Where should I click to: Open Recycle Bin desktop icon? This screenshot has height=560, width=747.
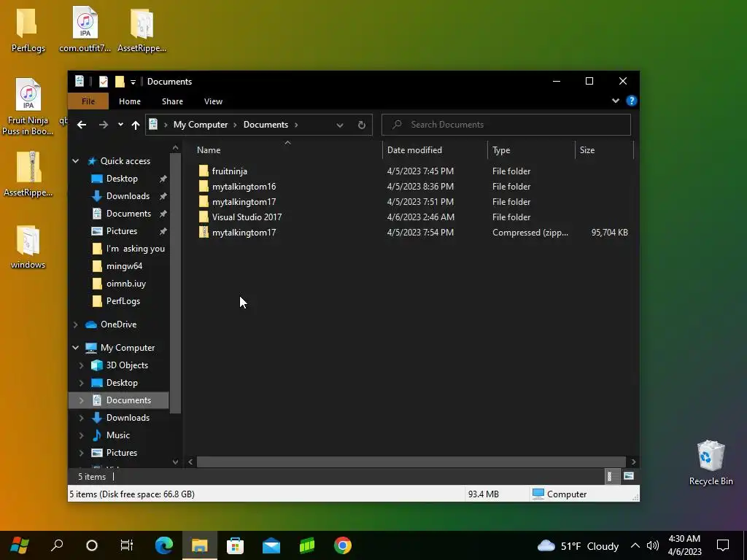pos(711,463)
